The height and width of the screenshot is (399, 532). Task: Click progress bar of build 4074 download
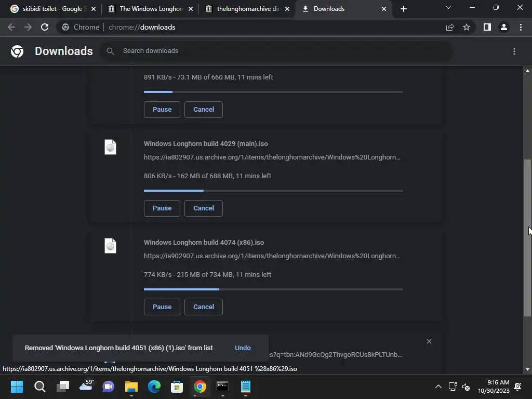point(273,289)
